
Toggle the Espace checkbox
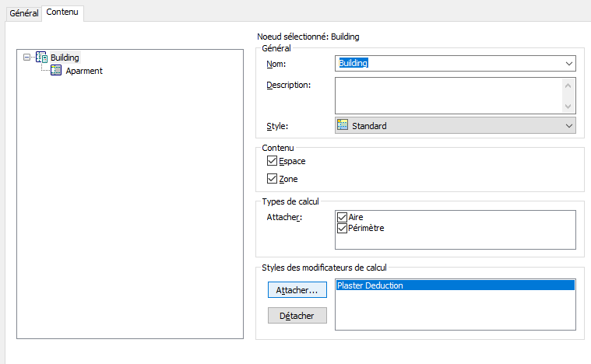coord(272,161)
